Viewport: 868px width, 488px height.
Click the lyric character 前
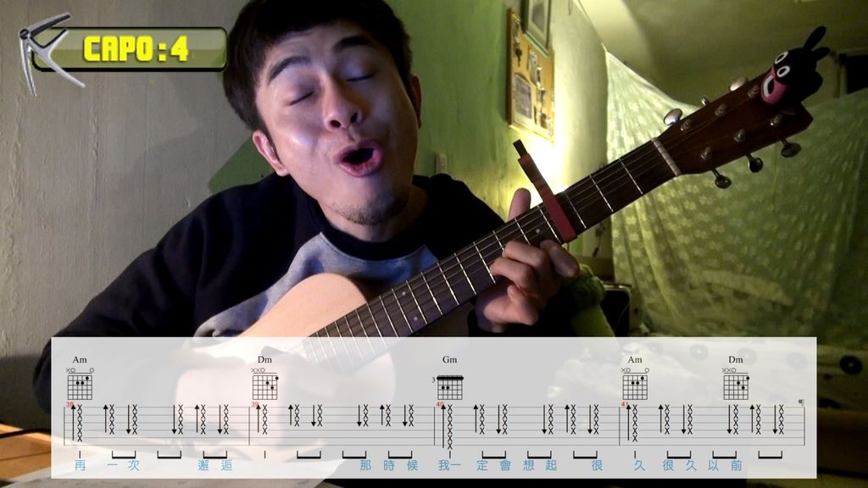tap(737, 465)
